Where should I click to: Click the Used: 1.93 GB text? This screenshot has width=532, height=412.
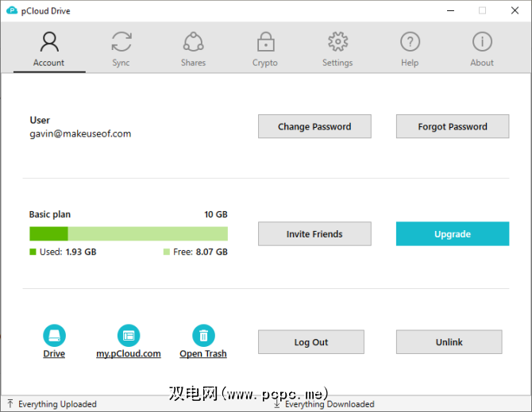point(68,252)
